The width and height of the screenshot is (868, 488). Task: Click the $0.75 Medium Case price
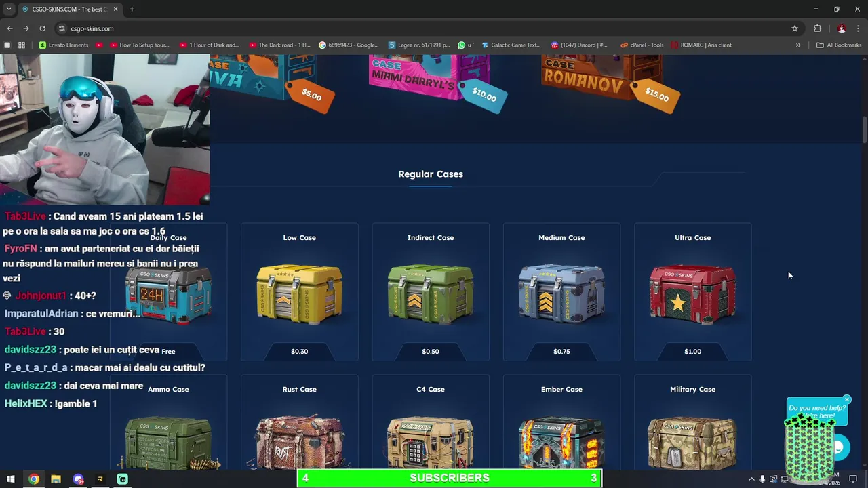561,352
